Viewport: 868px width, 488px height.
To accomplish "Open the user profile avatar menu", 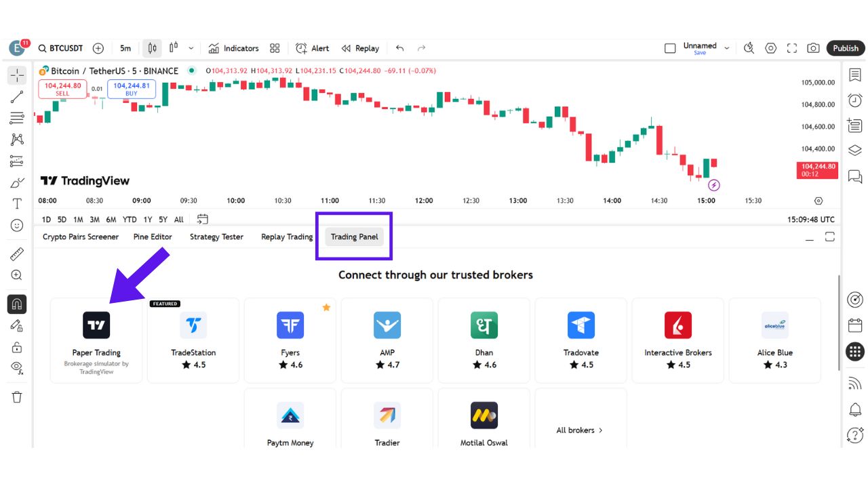I will tap(18, 48).
